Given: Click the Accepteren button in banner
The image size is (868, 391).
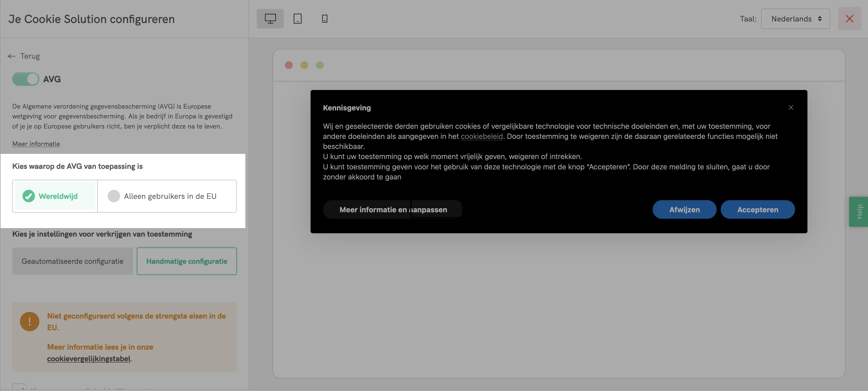Looking at the screenshot, I should click(757, 209).
